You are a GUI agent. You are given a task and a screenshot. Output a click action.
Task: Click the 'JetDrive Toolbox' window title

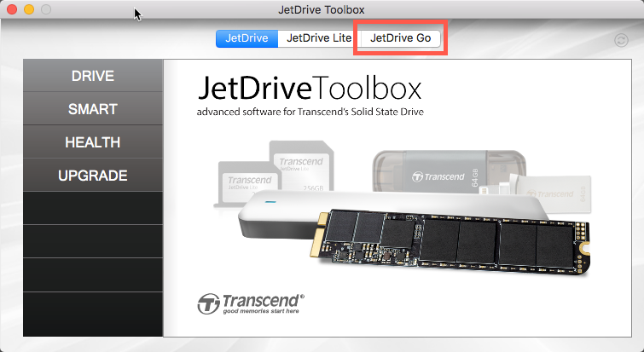point(322,9)
